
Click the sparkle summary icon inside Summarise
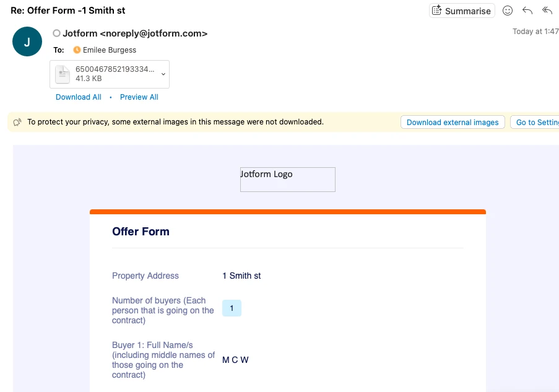(x=437, y=10)
